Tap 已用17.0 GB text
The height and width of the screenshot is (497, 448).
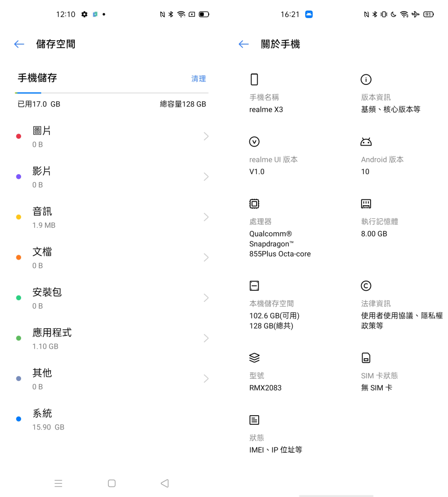point(38,104)
